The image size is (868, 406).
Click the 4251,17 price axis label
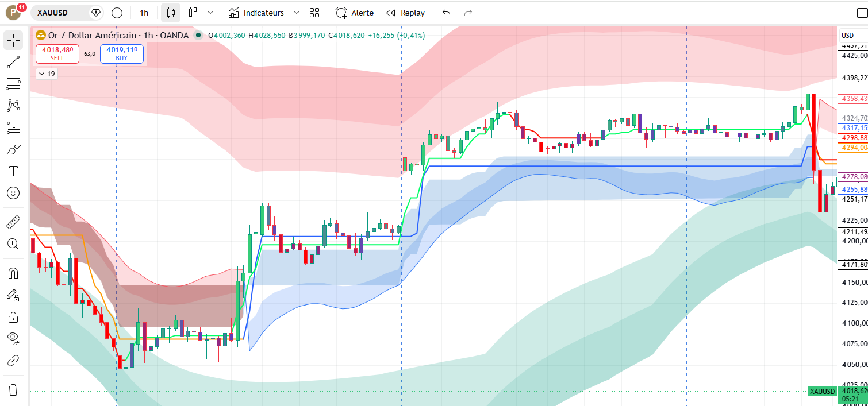click(x=853, y=199)
